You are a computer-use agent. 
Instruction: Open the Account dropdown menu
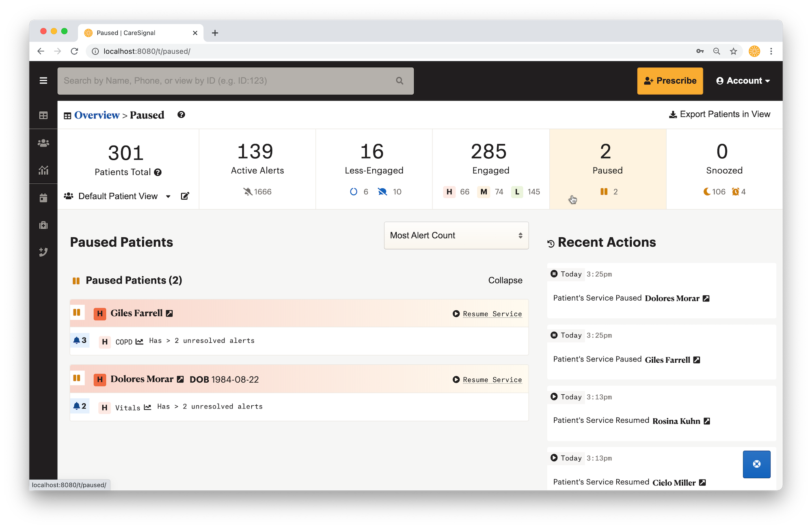(743, 81)
